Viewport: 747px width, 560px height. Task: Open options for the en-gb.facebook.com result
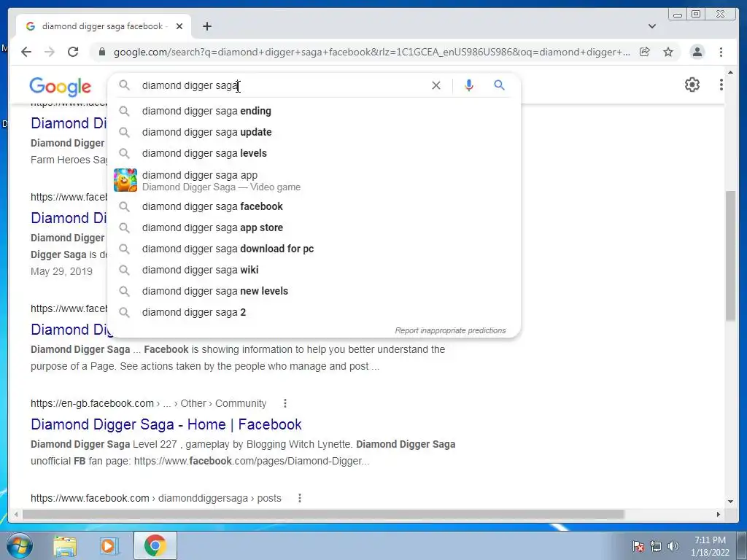point(285,403)
